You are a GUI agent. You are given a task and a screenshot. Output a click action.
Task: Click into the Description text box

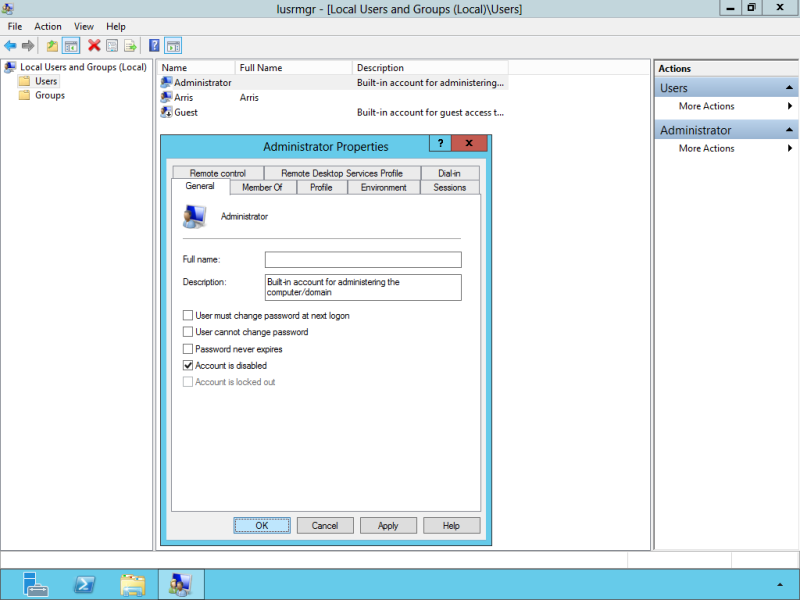click(363, 287)
